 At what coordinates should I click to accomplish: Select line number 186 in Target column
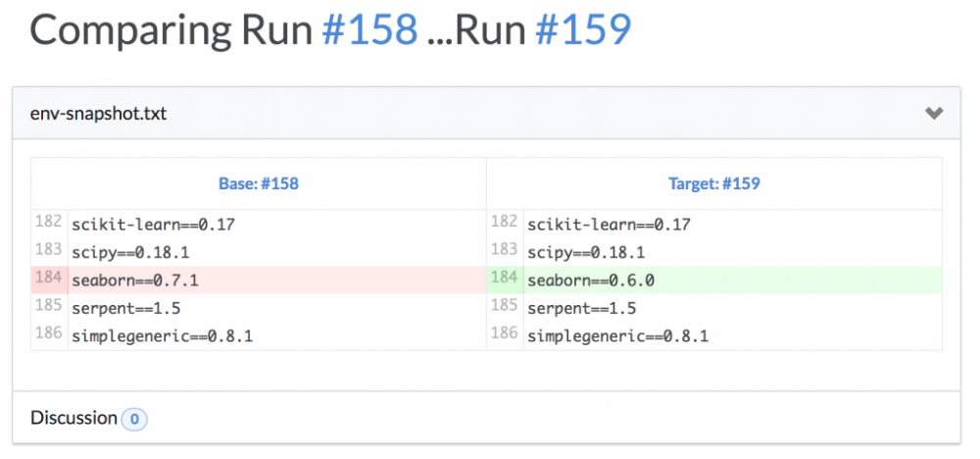504,335
